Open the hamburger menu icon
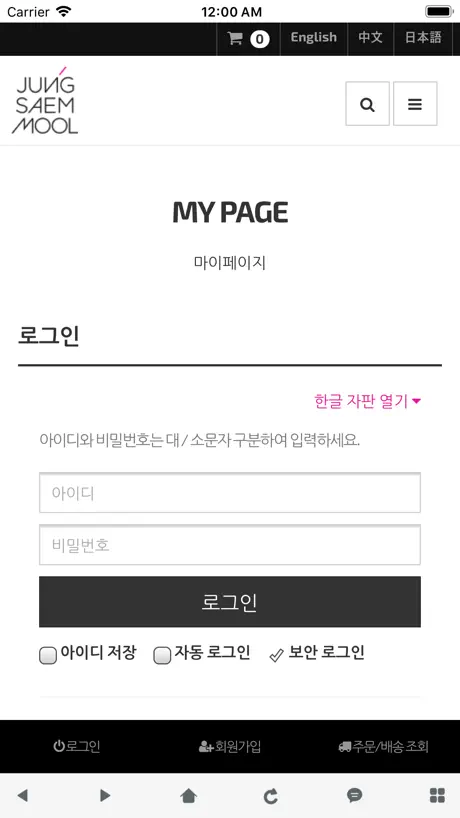The height and width of the screenshot is (818, 460). tap(415, 104)
